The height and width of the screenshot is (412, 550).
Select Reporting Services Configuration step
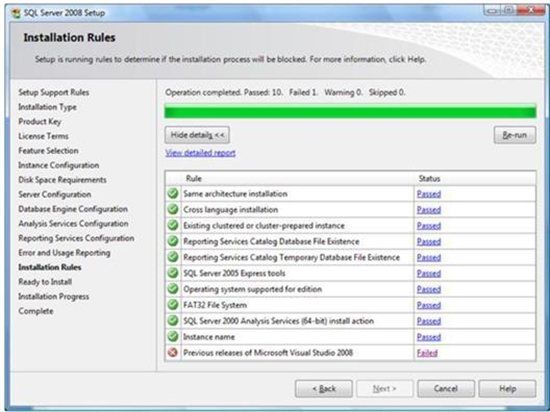point(76,238)
